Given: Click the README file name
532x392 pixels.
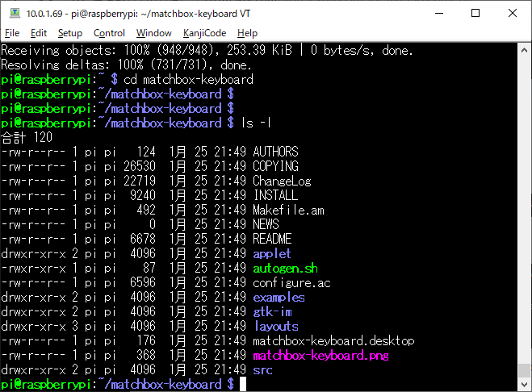Looking at the screenshot, I should click(x=272, y=239).
